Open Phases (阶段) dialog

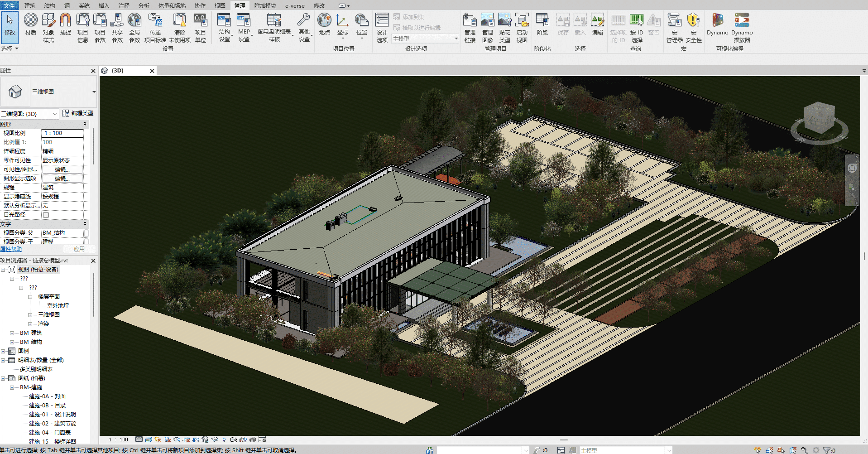(x=542, y=24)
